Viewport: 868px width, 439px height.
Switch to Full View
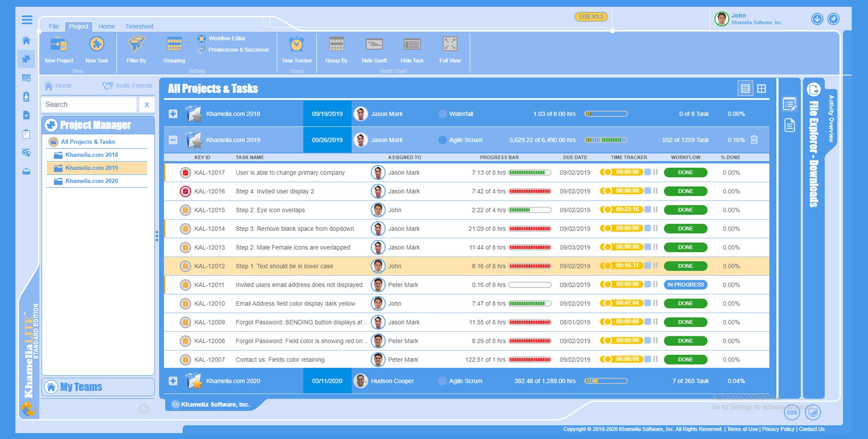450,44
